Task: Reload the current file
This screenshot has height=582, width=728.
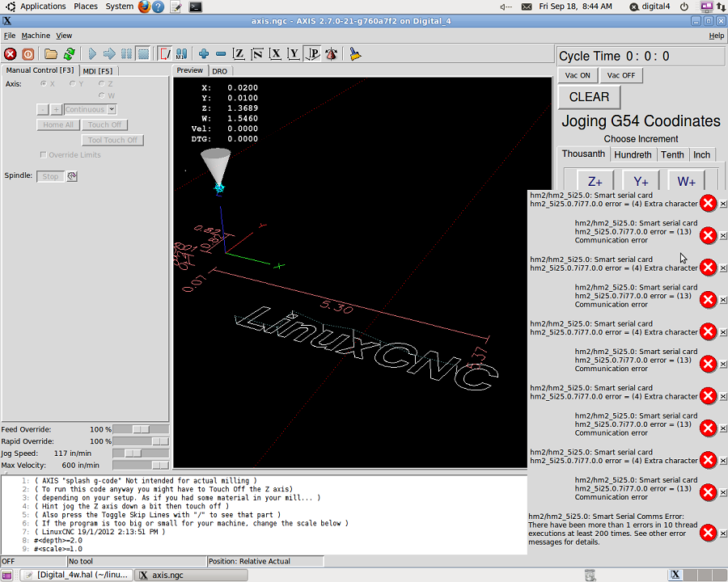Action: pyautogui.click(x=69, y=54)
